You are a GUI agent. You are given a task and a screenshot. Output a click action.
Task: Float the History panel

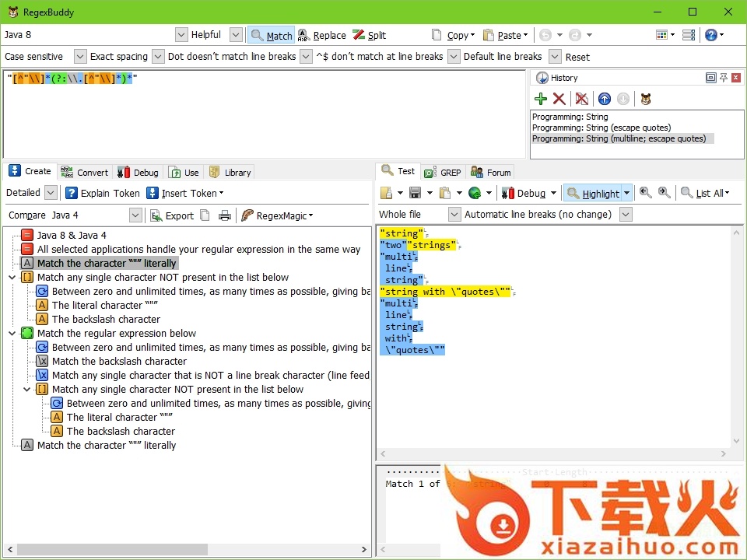pyautogui.click(x=710, y=78)
